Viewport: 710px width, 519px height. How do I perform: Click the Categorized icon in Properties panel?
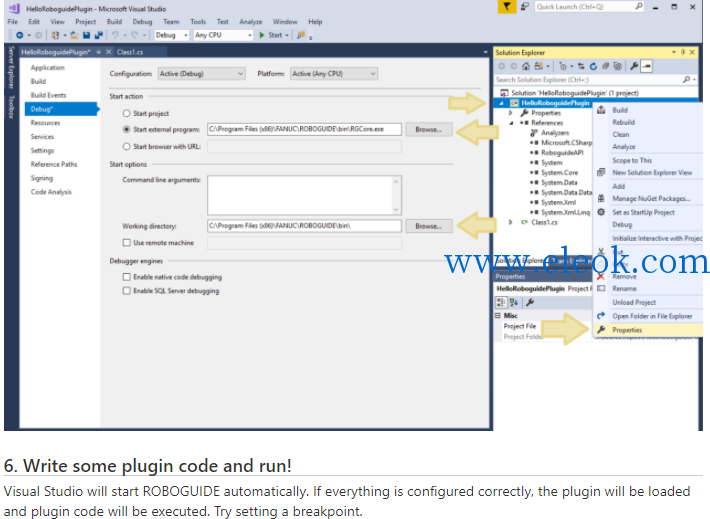501,302
